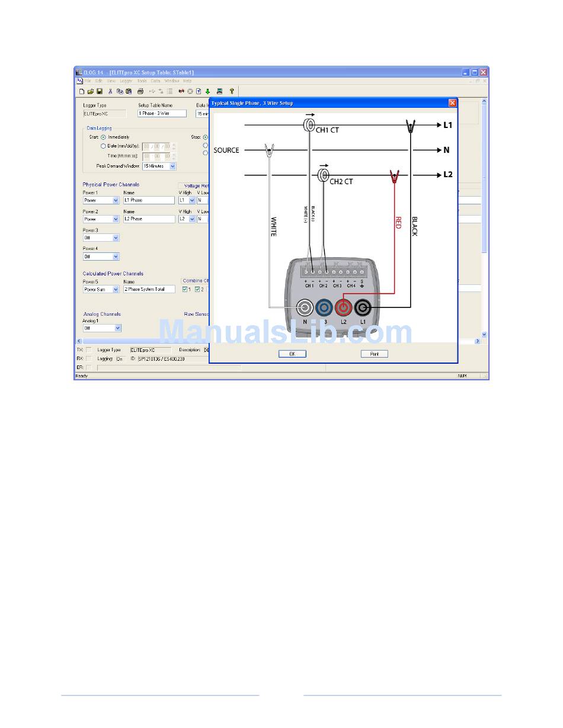The image size is (563, 728).
Task: Click the Cut scissors toolbar icon
Action: pos(111,91)
